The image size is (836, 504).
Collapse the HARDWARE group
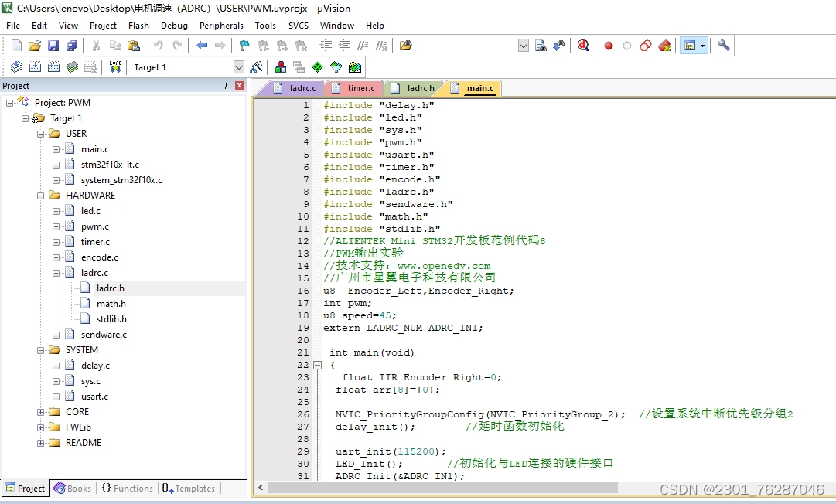pos(40,196)
